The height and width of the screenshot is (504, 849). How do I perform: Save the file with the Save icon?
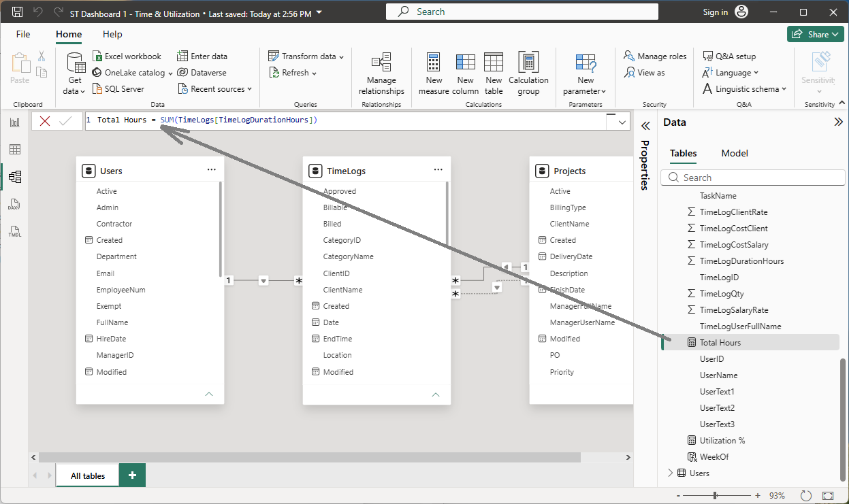(18, 12)
